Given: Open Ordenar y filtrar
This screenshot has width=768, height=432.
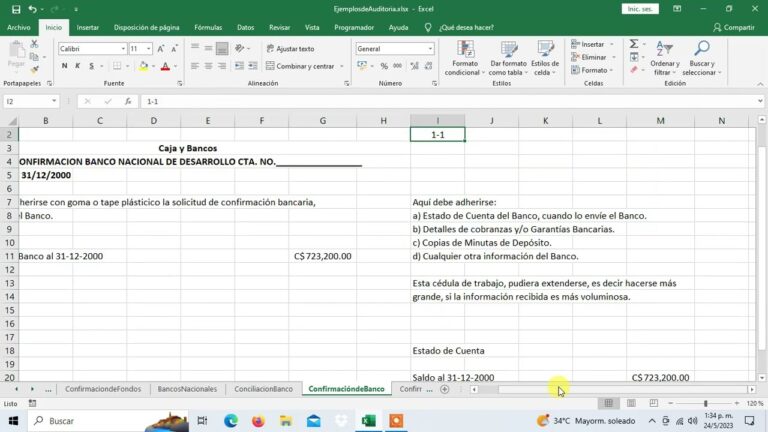Looking at the screenshot, I should pos(665,58).
